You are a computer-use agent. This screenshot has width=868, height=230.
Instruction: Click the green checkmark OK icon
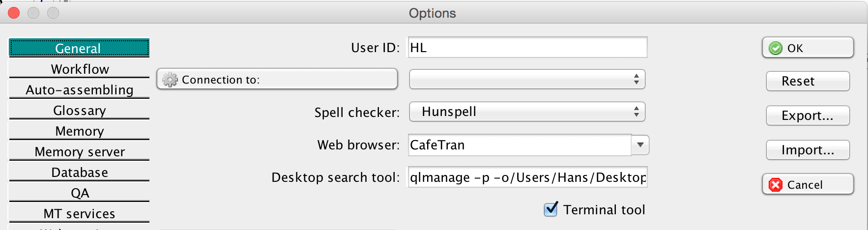pyautogui.click(x=776, y=48)
